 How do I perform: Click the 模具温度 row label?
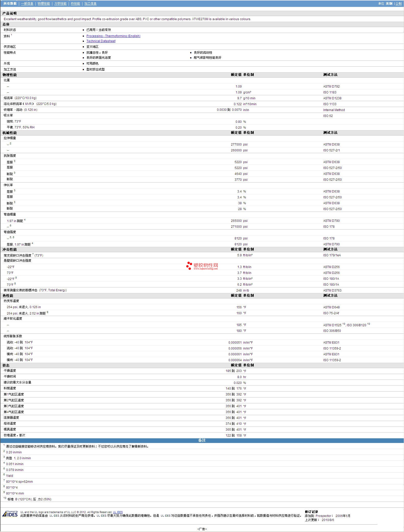pos(10,429)
